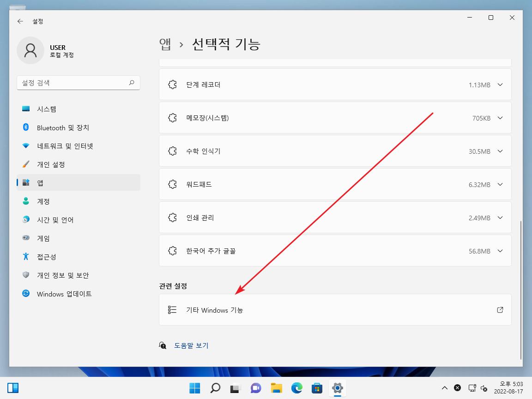Show hidden system tray icons
Image resolution: width=532 pixels, height=399 pixels.
[x=444, y=388]
